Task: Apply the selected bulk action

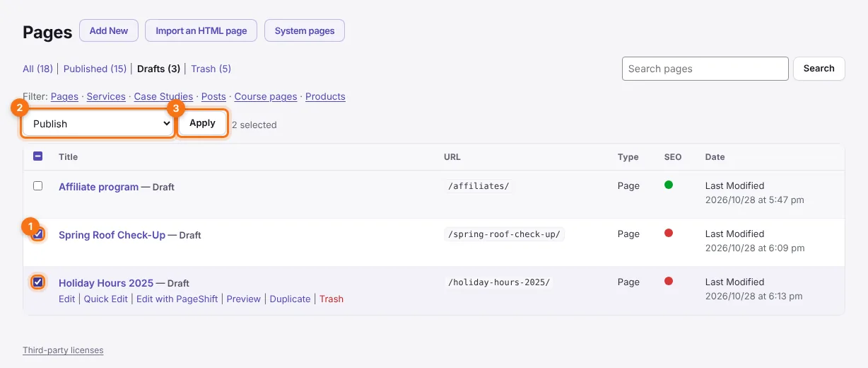Action: (202, 123)
